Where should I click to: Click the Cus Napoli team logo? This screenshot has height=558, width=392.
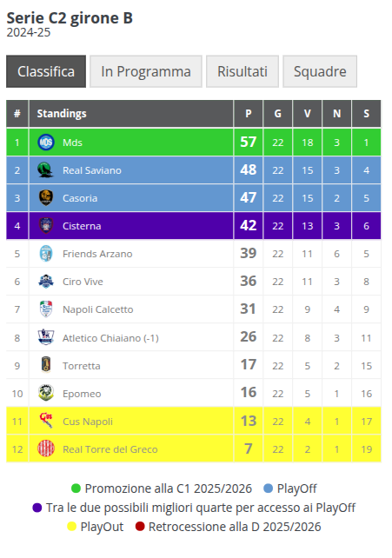point(46,421)
